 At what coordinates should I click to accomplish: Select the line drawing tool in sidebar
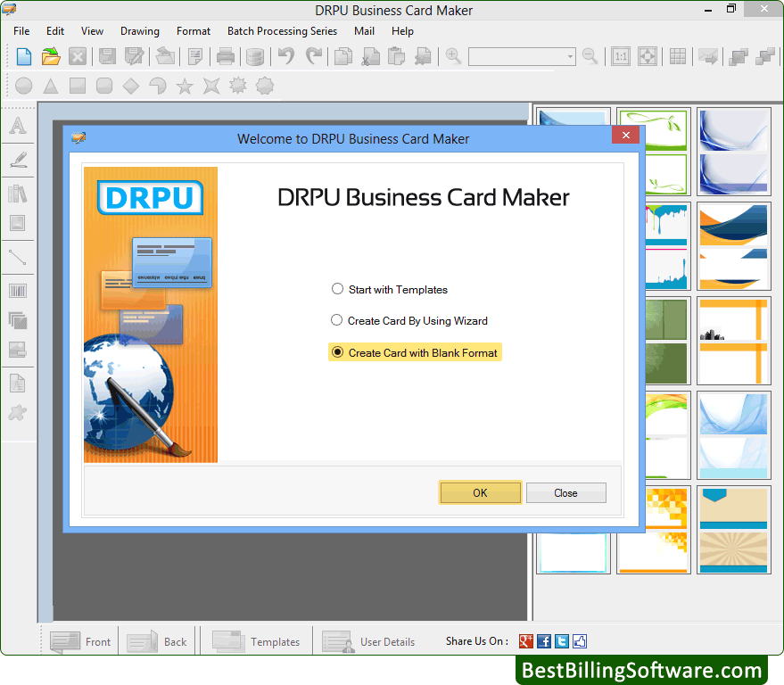click(18, 258)
